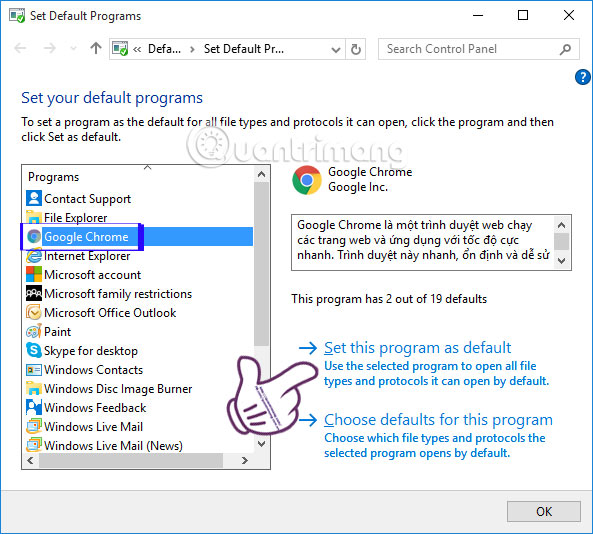Click the description box scrollbar thumb
This screenshot has width=593, height=534.
pyautogui.click(x=562, y=242)
